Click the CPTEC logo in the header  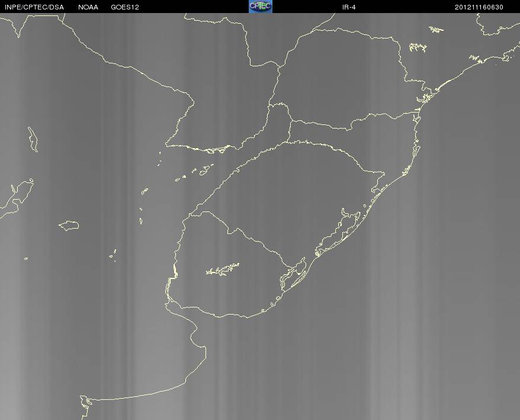(261, 7)
